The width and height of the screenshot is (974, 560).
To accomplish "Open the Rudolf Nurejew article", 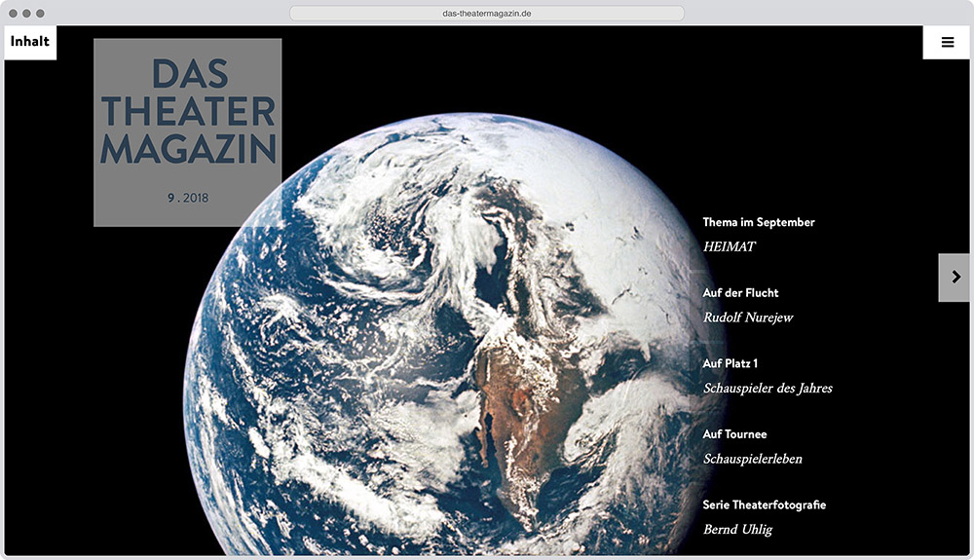I will 748,317.
